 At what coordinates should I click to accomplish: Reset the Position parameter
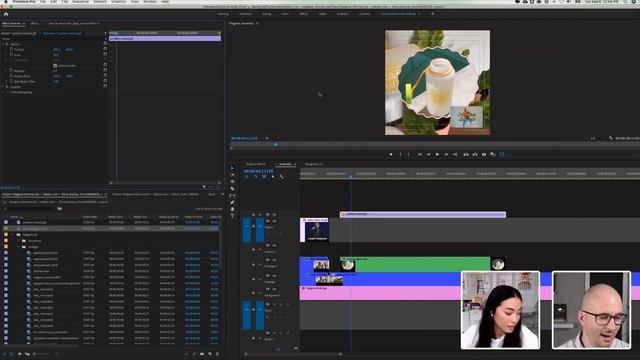pyautogui.click(x=105, y=49)
